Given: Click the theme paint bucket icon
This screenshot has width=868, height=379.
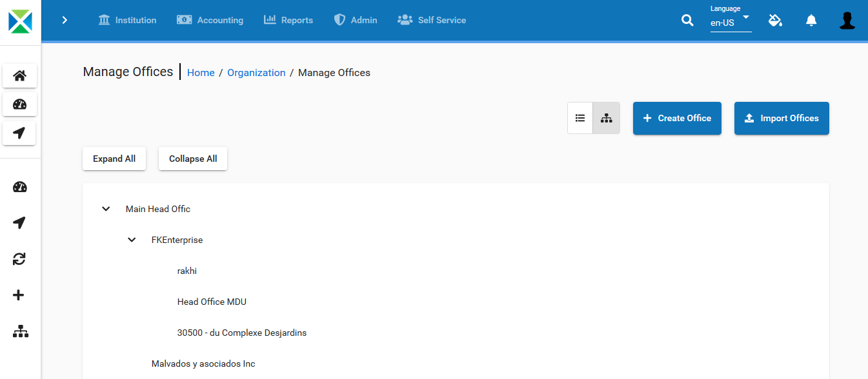Looking at the screenshot, I should [776, 21].
